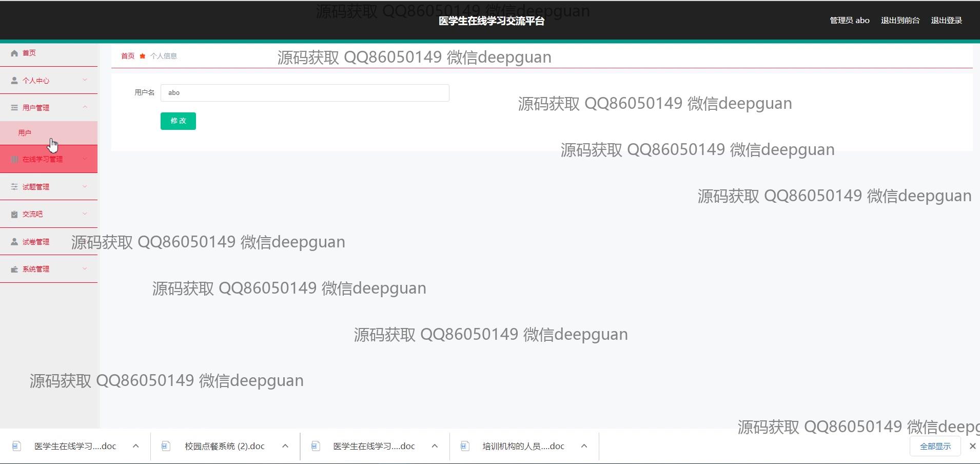Collapse the 用户管理 chevron
This screenshot has width=980, height=464.
pyautogui.click(x=85, y=107)
